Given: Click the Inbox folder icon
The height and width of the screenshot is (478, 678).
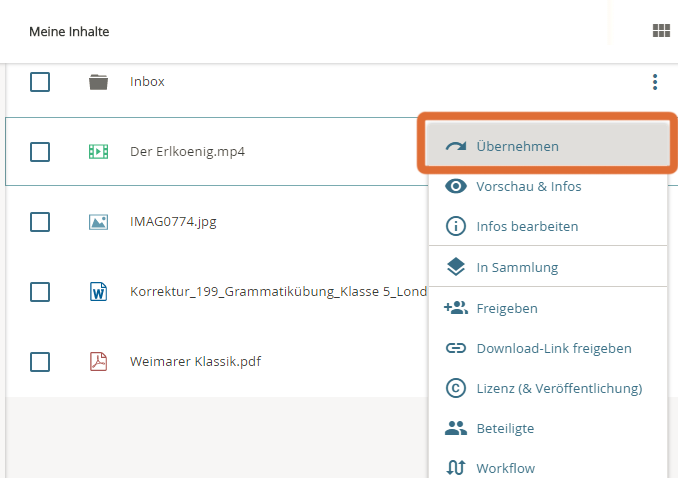Looking at the screenshot, I should [98, 82].
